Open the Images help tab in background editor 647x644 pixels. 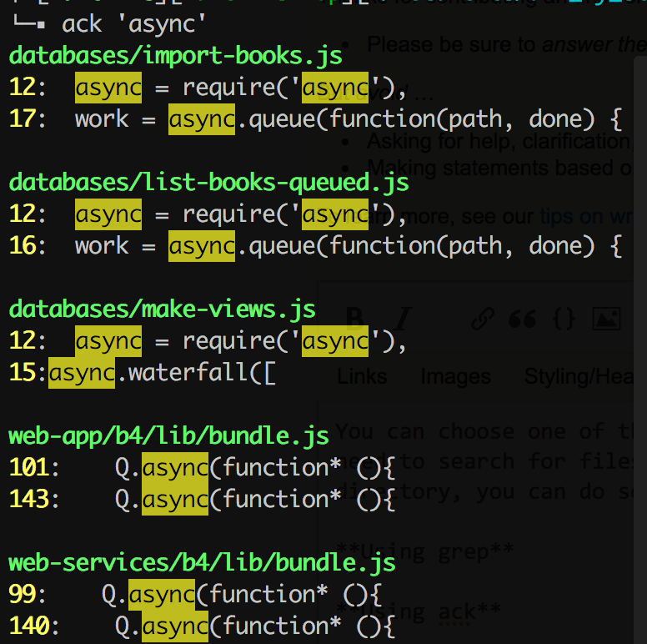point(456,376)
